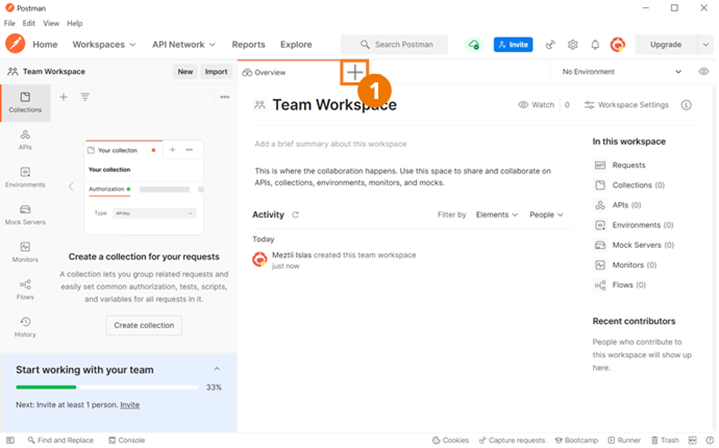Open the History sidebar section
This screenshot has height=448, width=719.
(x=25, y=327)
